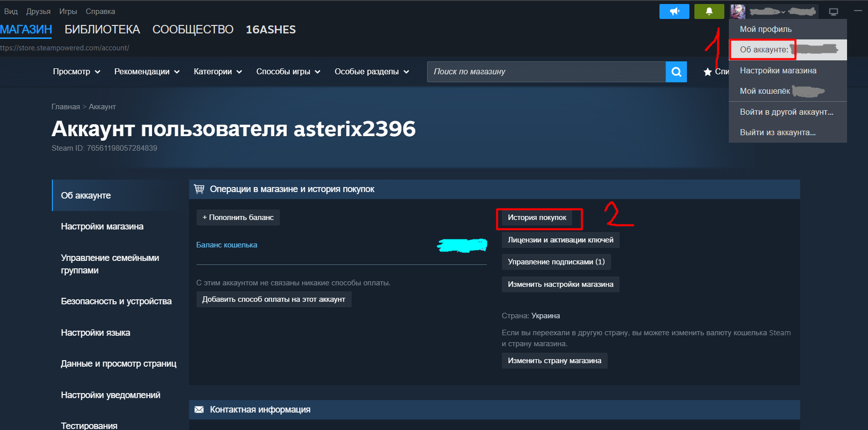Click the user avatar picture

738,11
